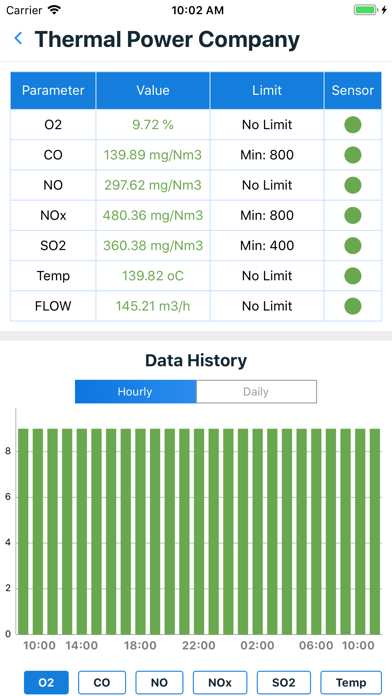Click the CO sensor status indicator
The image size is (392, 696).
[x=352, y=155]
